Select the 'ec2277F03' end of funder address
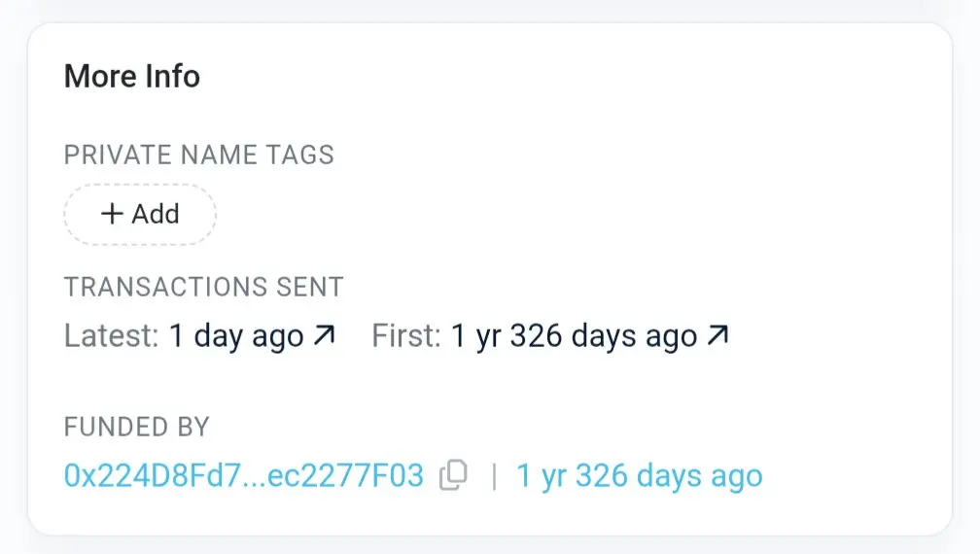The image size is (980, 554). (346, 476)
